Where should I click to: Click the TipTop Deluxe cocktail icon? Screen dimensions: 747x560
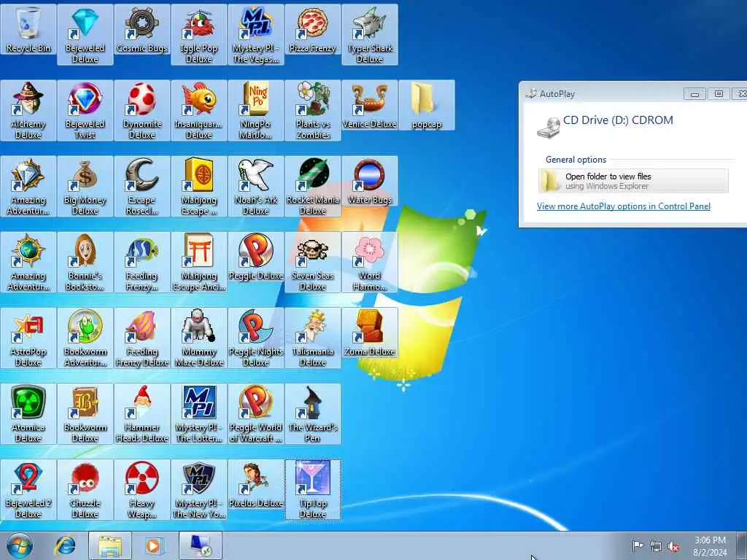click(312, 489)
